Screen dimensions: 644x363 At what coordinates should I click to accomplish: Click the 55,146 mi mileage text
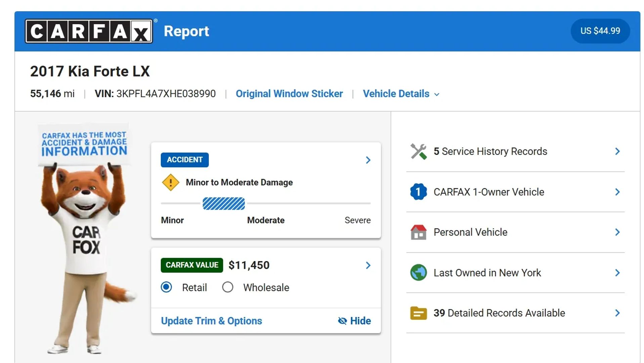coord(52,94)
